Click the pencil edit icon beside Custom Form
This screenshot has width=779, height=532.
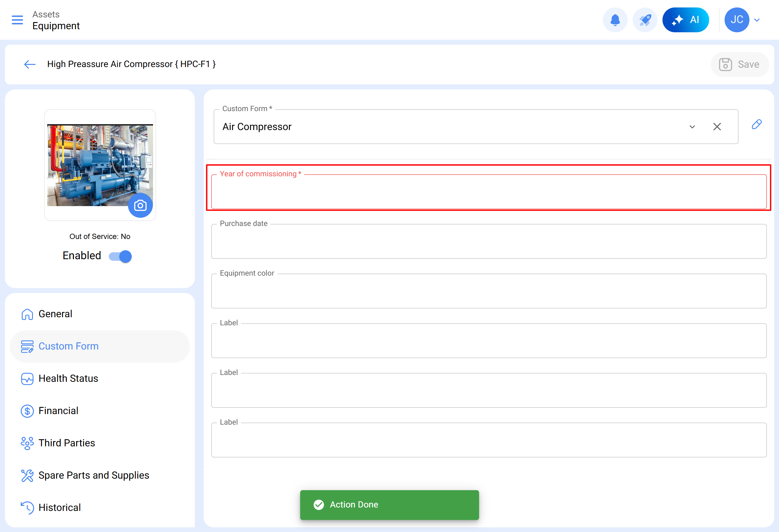tap(757, 125)
